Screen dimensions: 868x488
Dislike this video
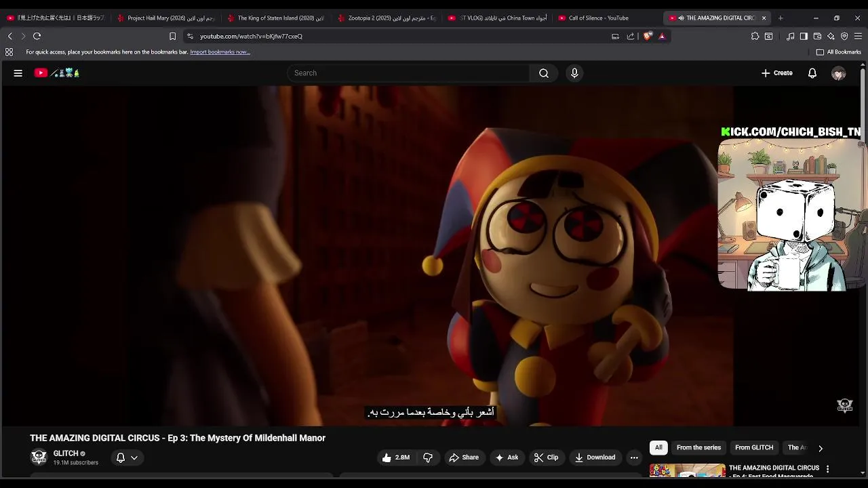coord(428,457)
